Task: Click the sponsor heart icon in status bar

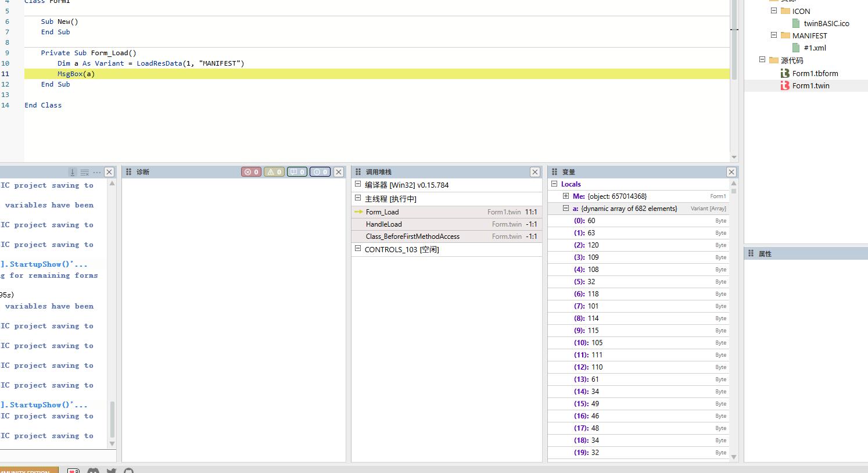Action: click(74, 470)
